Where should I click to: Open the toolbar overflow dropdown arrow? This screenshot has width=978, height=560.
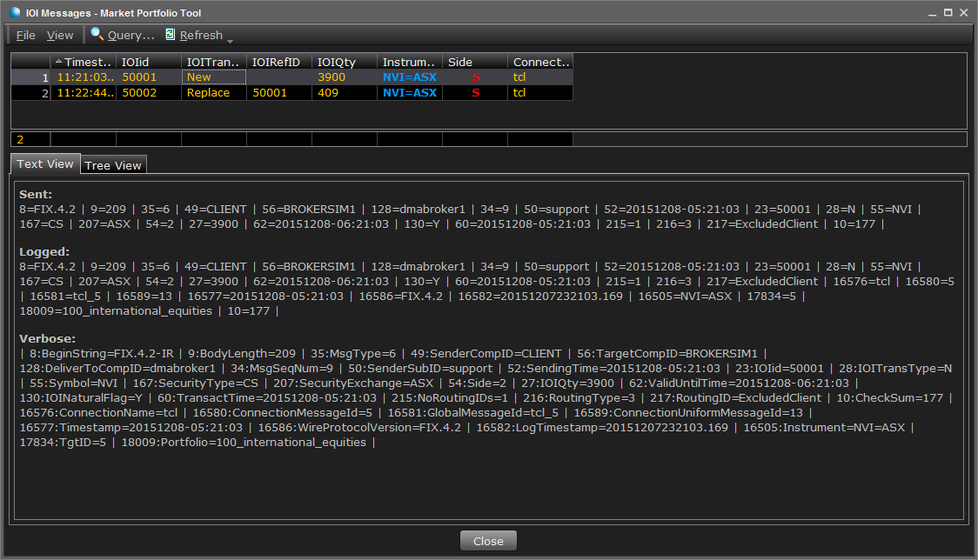pyautogui.click(x=230, y=40)
